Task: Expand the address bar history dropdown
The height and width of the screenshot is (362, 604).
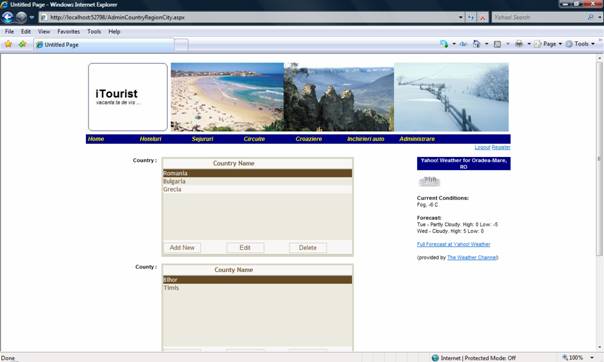Action: 461,17
